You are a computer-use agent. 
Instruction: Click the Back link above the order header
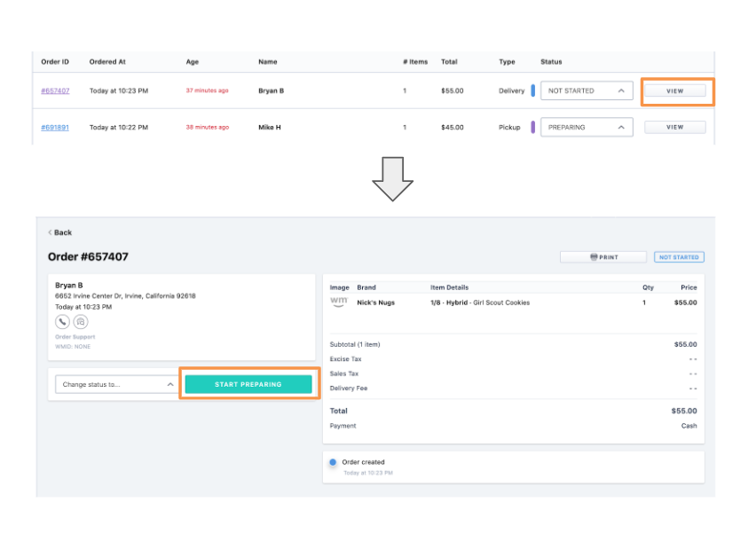click(59, 232)
